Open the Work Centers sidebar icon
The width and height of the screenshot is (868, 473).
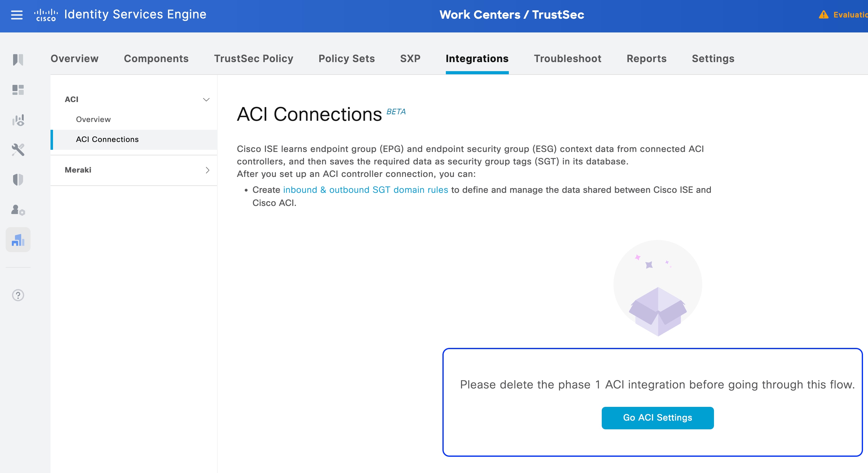point(18,240)
